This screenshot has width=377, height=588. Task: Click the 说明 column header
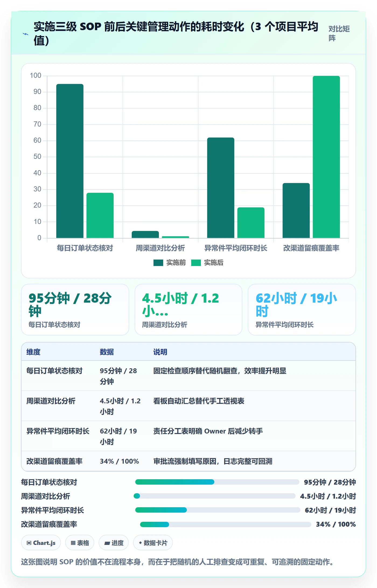[x=160, y=352]
